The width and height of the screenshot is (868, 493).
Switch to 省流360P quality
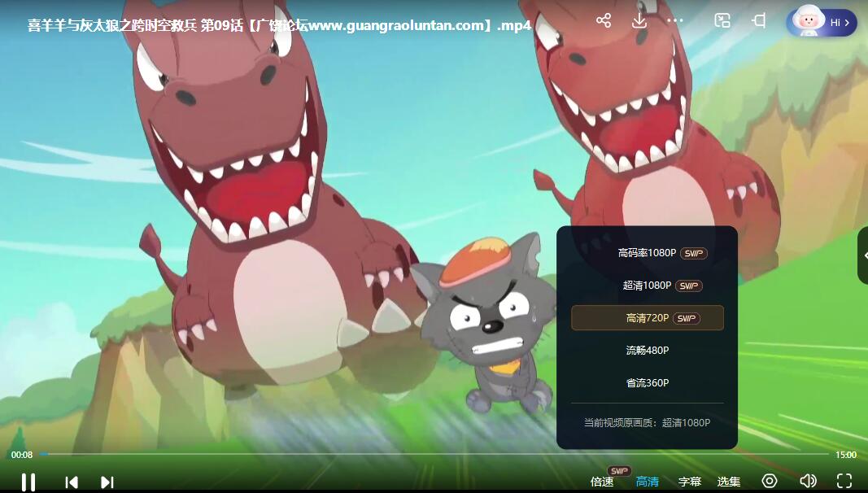point(647,383)
